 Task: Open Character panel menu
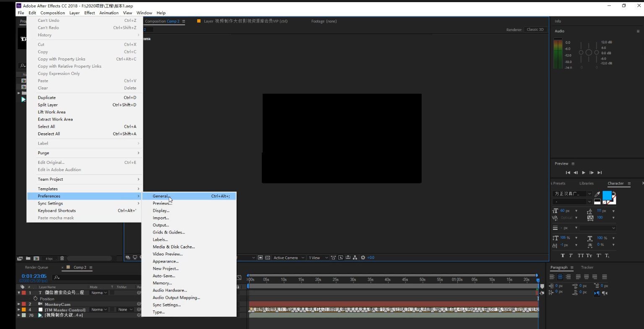(x=628, y=184)
